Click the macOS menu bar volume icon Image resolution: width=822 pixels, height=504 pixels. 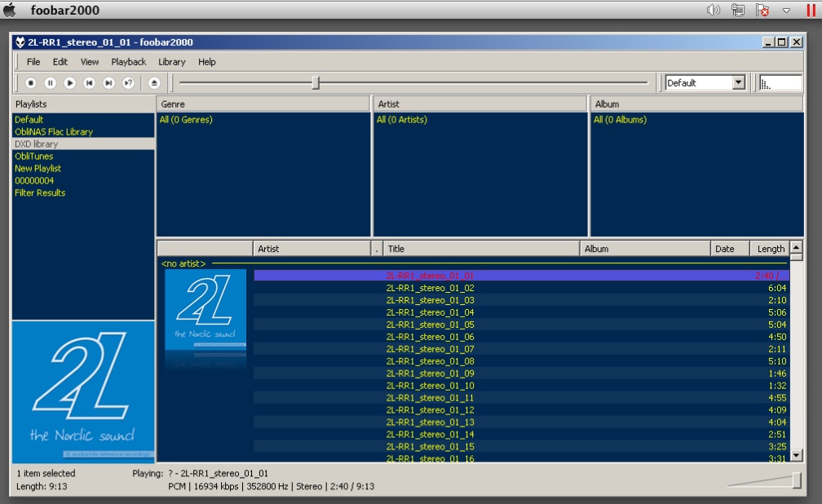pyautogui.click(x=714, y=10)
